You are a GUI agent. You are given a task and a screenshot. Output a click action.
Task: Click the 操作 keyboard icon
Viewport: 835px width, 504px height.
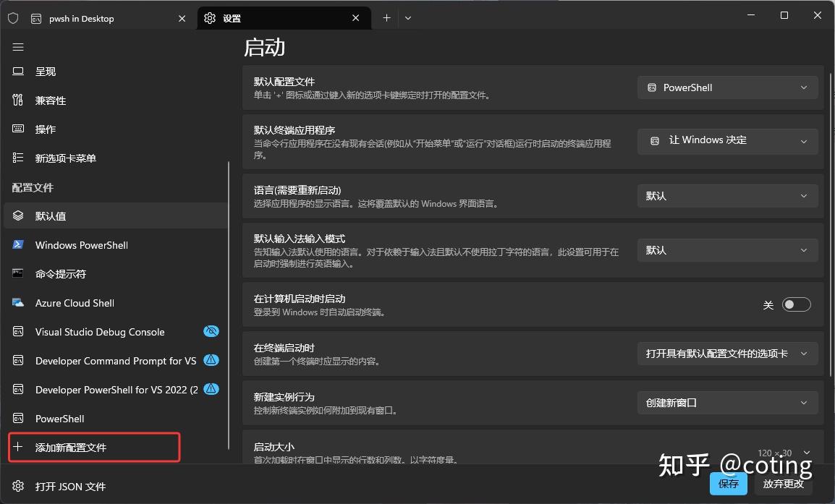click(18, 129)
